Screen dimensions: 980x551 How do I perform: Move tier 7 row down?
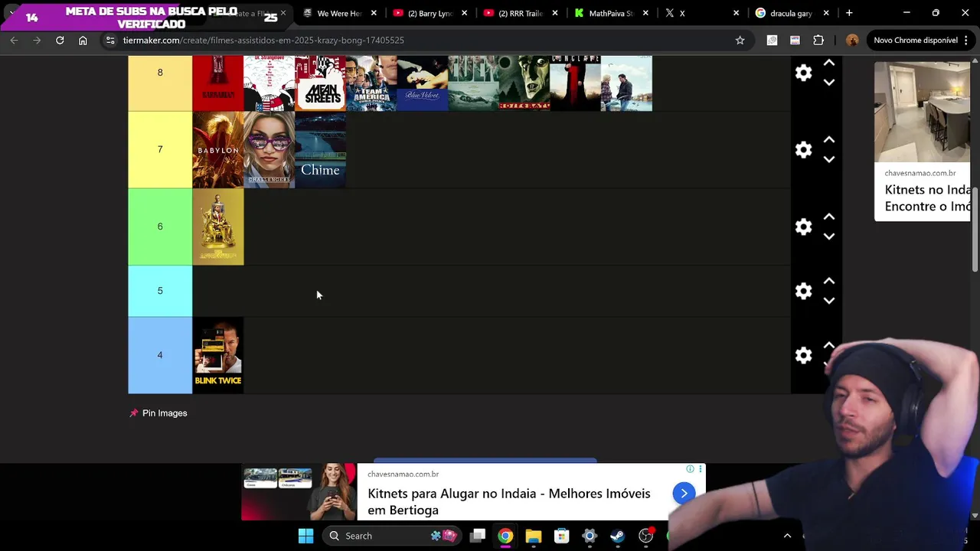pos(829,160)
